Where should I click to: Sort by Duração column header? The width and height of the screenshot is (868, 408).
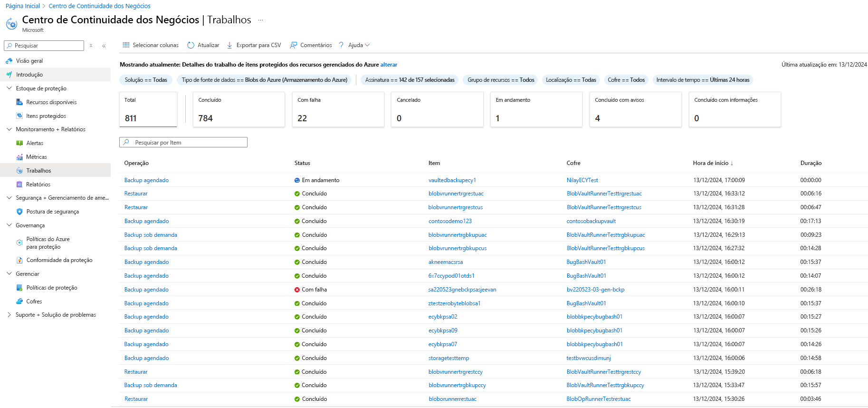click(x=811, y=163)
